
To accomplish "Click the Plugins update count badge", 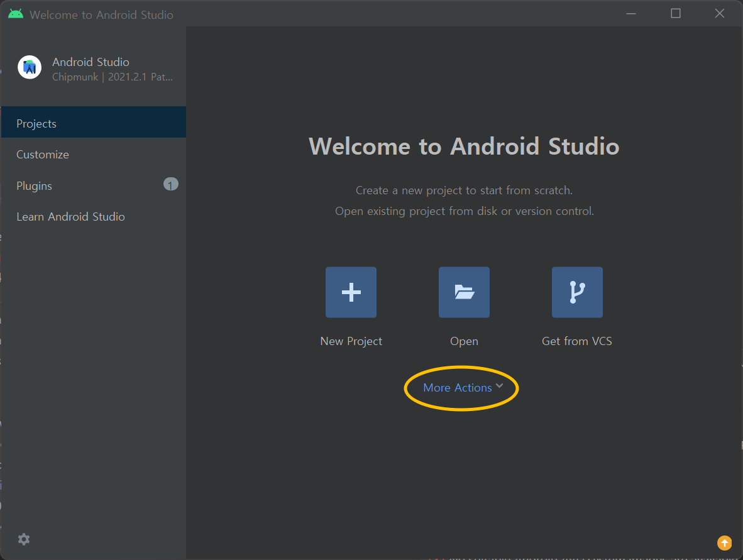I will [x=170, y=184].
